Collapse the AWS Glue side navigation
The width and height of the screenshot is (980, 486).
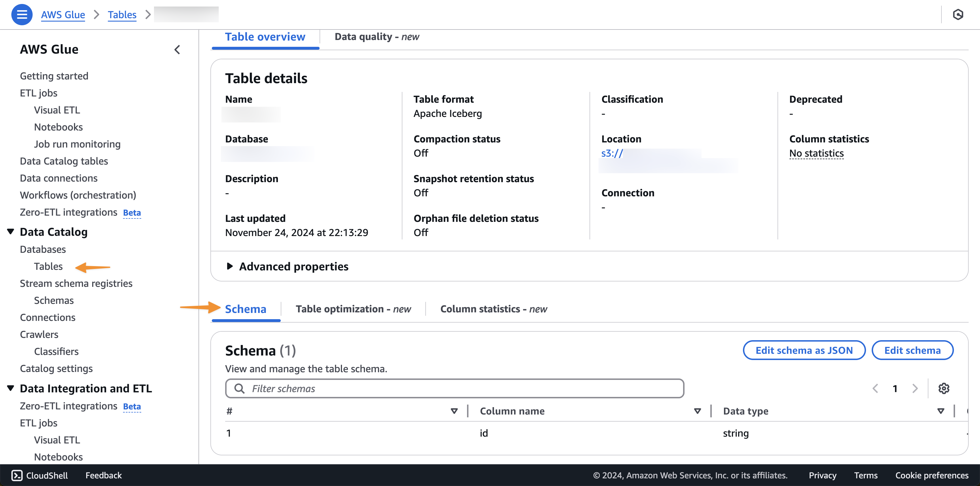[x=177, y=49]
